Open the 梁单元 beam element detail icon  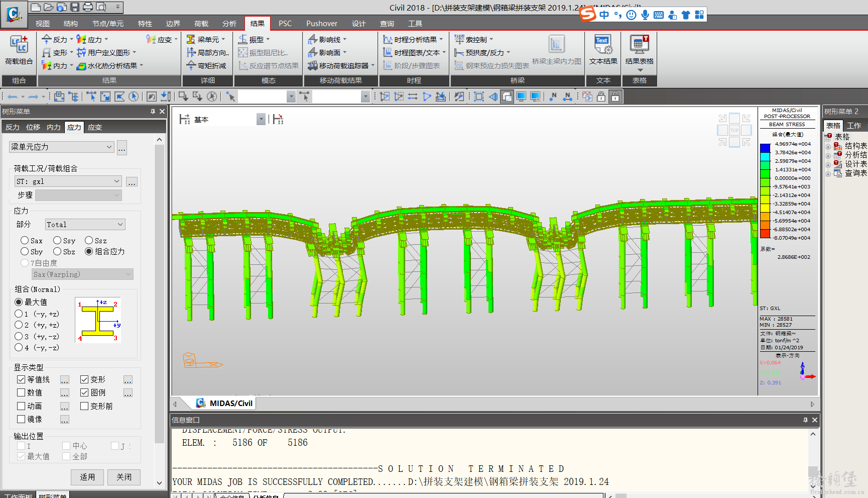click(x=191, y=39)
